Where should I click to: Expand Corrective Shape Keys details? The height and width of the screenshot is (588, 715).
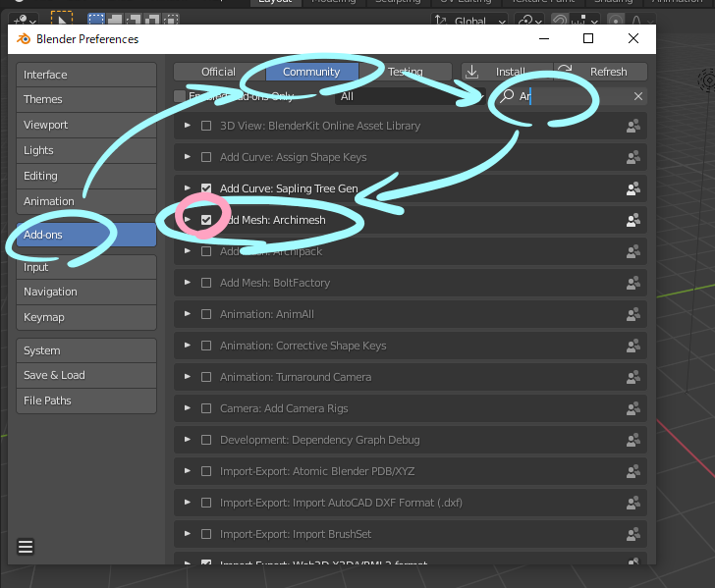pyautogui.click(x=187, y=346)
